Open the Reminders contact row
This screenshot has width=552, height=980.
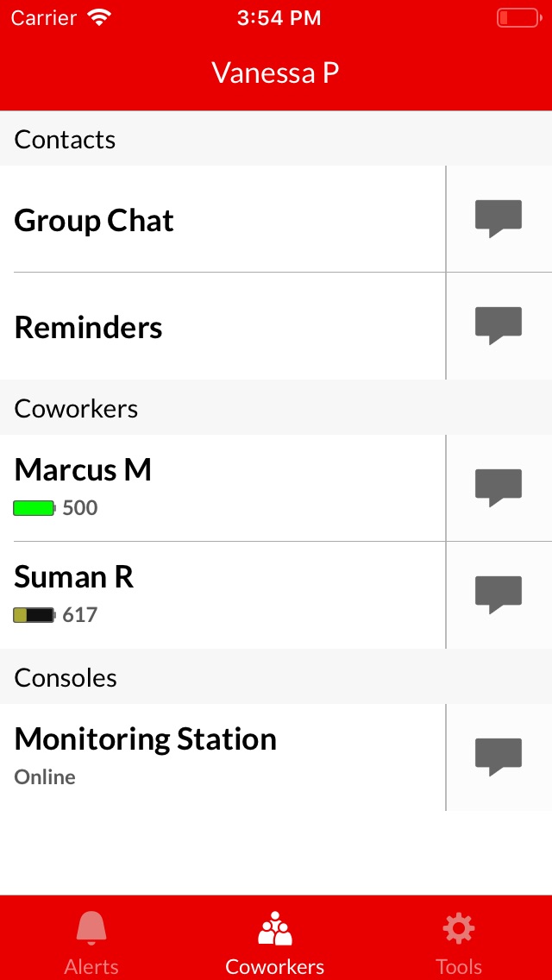click(223, 326)
